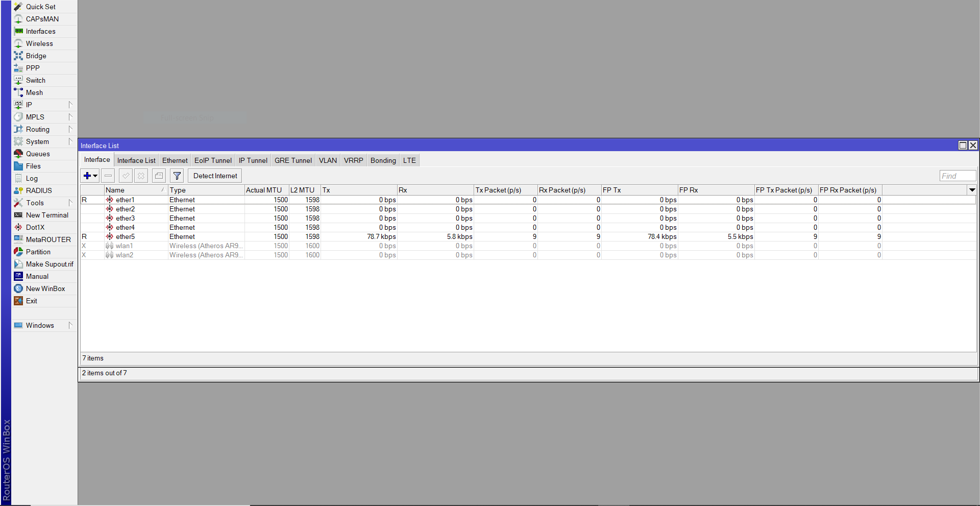This screenshot has height=506, width=980.
Task: Click the CAPsMAN antenna icon
Action: coord(18,19)
